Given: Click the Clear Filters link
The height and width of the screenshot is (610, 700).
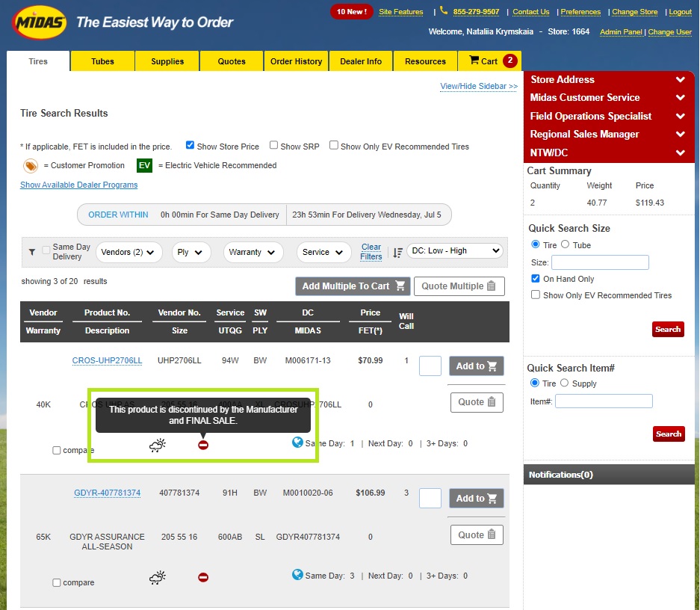Looking at the screenshot, I should coord(371,252).
